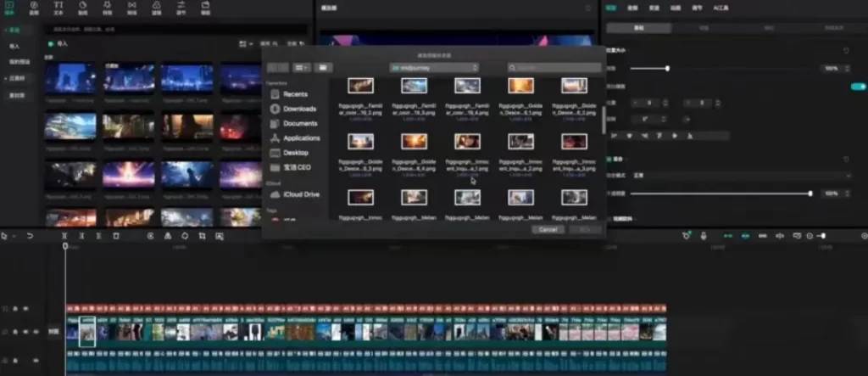Click the split clip tool in the timeline toolbar
This screenshot has height=376, width=868.
(64, 236)
